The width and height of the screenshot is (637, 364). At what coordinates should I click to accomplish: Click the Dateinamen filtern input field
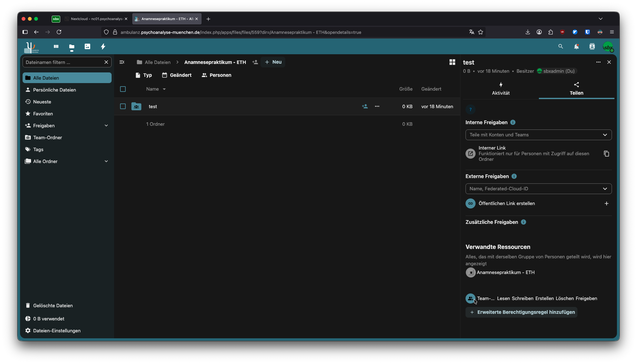pos(63,62)
